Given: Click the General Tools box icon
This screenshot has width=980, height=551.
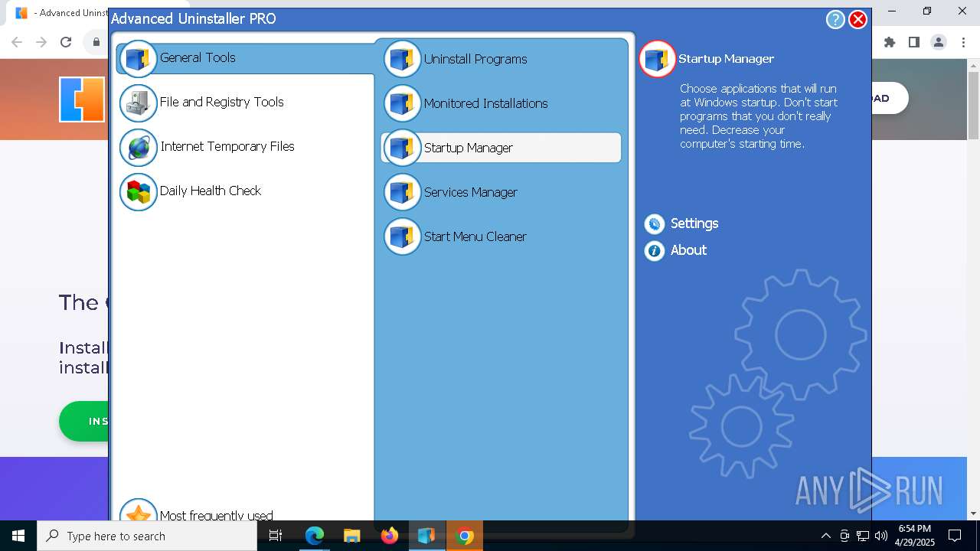Looking at the screenshot, I should click(138, 58).
